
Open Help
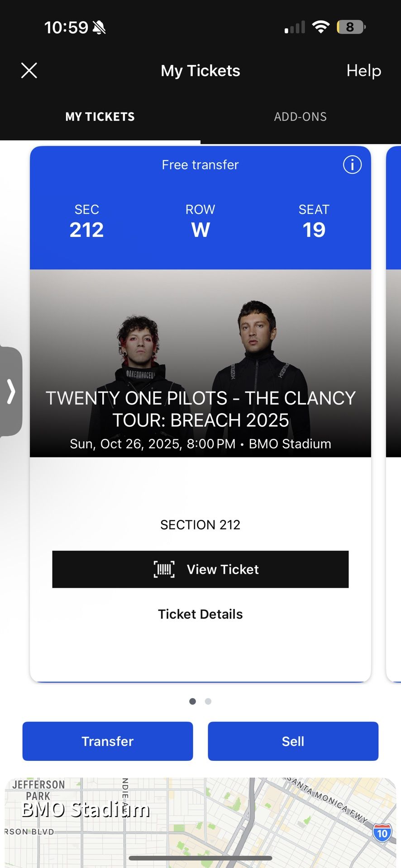pos(363,71)
